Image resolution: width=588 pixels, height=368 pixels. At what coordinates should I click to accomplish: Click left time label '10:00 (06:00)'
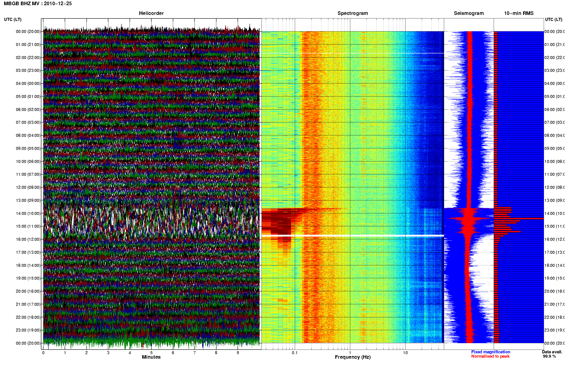point(28,161)
